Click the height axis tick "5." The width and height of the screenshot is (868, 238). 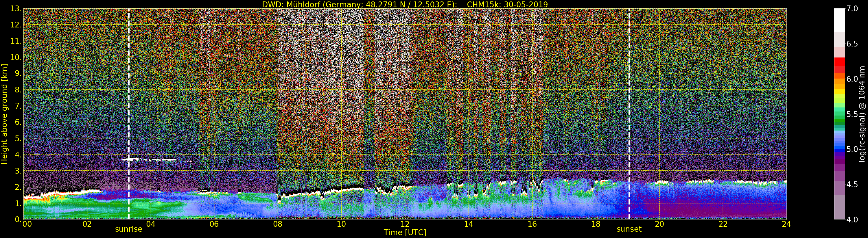tap(18, 138)
